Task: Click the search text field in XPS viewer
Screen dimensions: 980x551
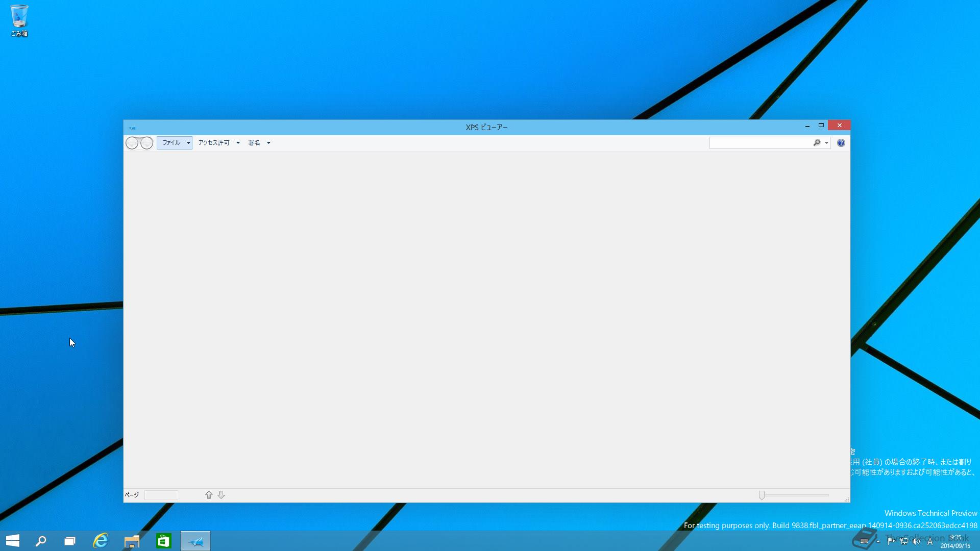Action: (x=761, y=143)
